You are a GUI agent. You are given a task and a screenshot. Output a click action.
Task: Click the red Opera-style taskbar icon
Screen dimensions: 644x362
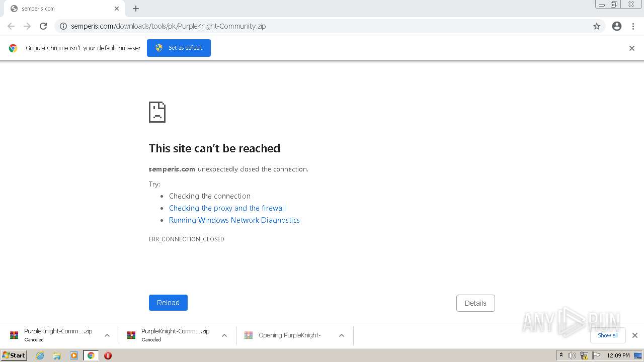coord(108,355)
